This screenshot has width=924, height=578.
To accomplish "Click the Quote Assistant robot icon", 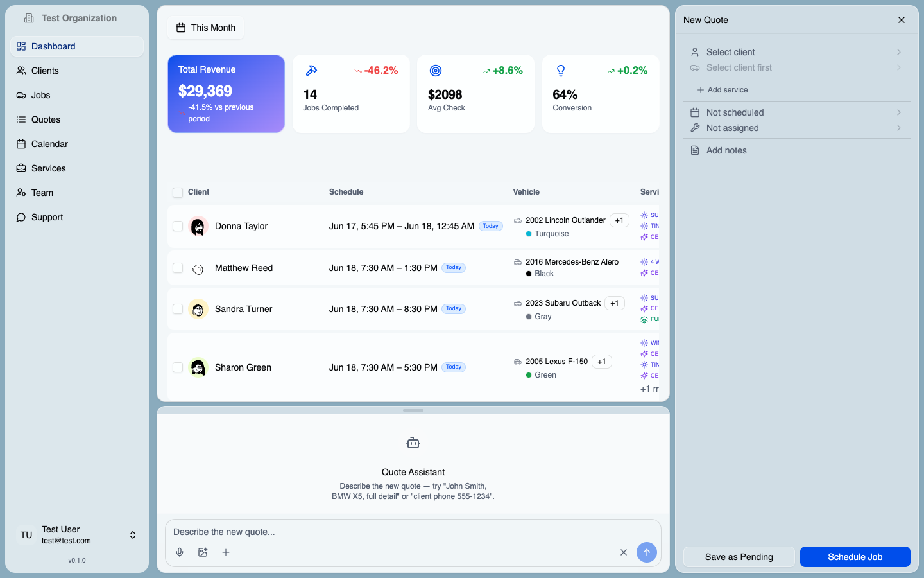I will [x=413, y=443].
